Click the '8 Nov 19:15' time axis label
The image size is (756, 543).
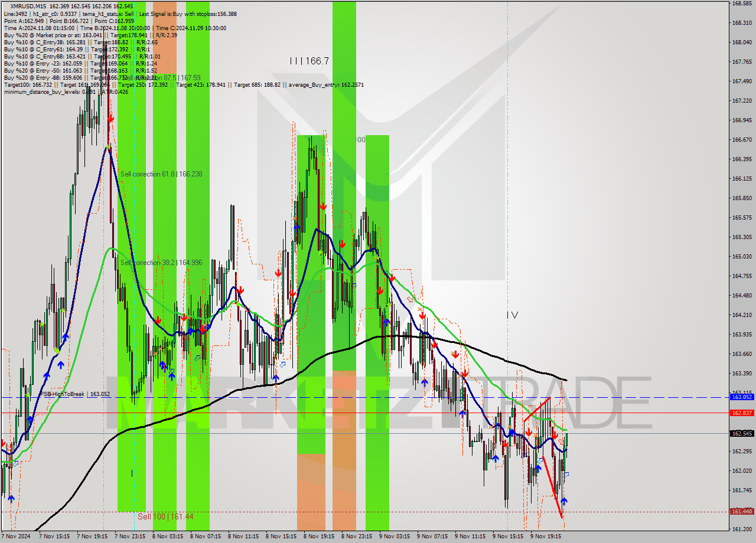click(319, 537)
